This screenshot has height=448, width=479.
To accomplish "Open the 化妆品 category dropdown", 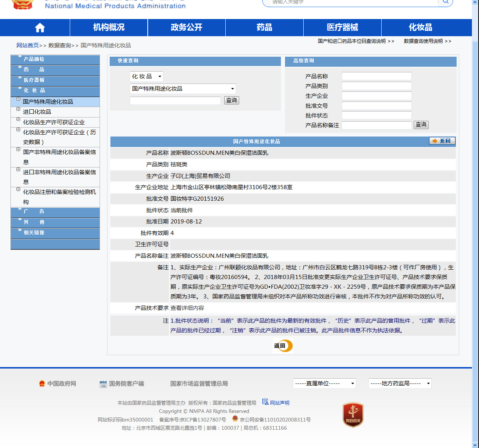I will point(146,76).
